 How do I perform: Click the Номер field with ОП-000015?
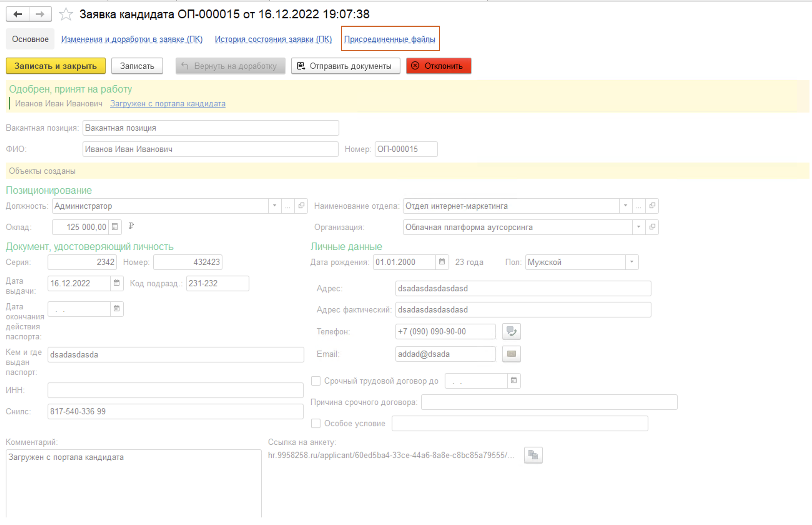click(406, 149)
